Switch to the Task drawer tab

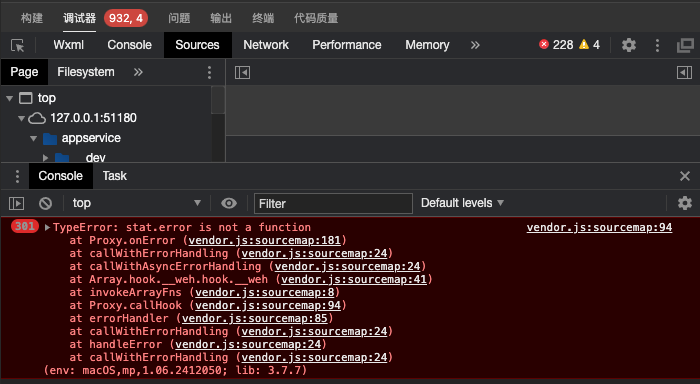115,176
